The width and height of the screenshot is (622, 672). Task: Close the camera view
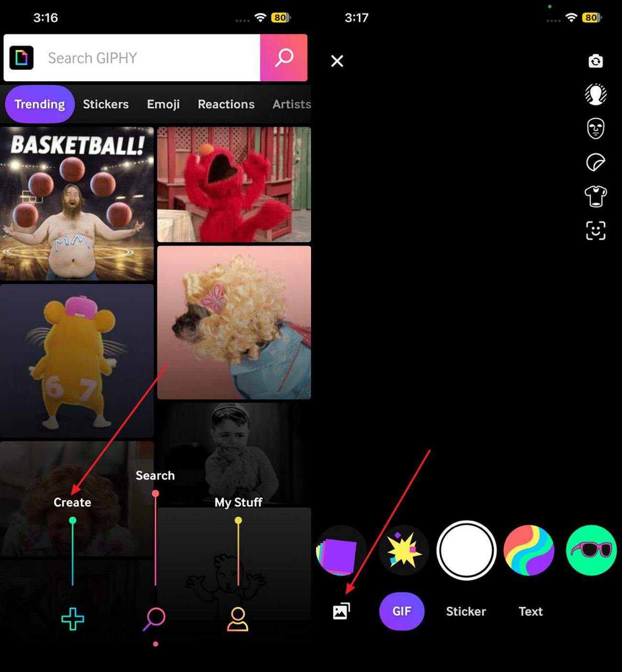click(x=337, y=61)
